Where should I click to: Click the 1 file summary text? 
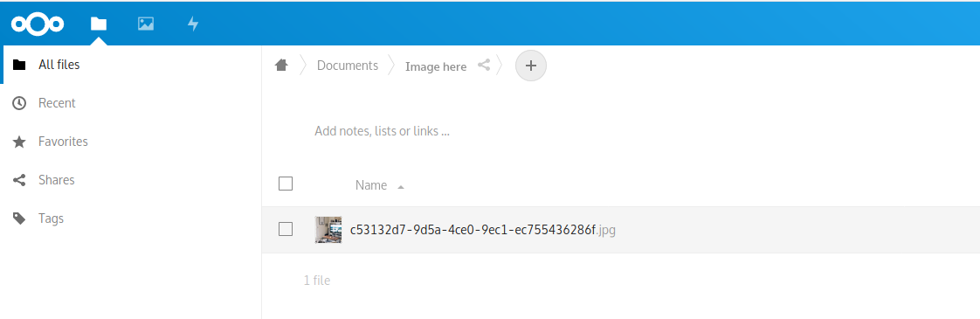[x=317, y=281]
